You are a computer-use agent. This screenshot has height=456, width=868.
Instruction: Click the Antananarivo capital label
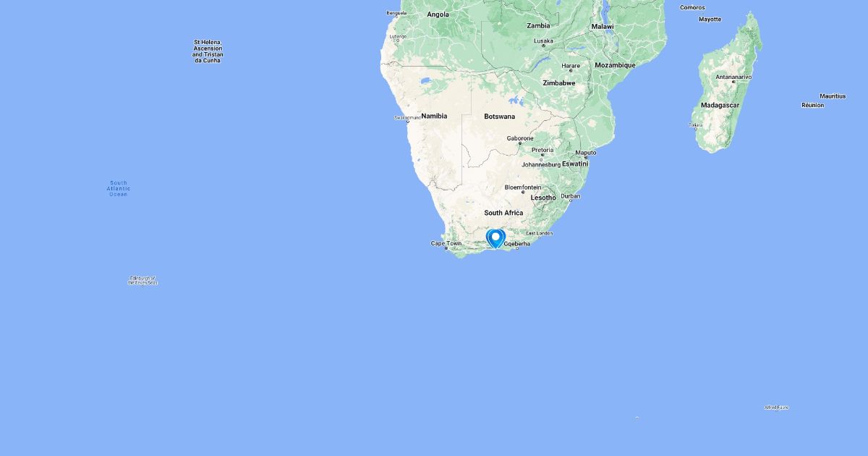tap(734, 77)
